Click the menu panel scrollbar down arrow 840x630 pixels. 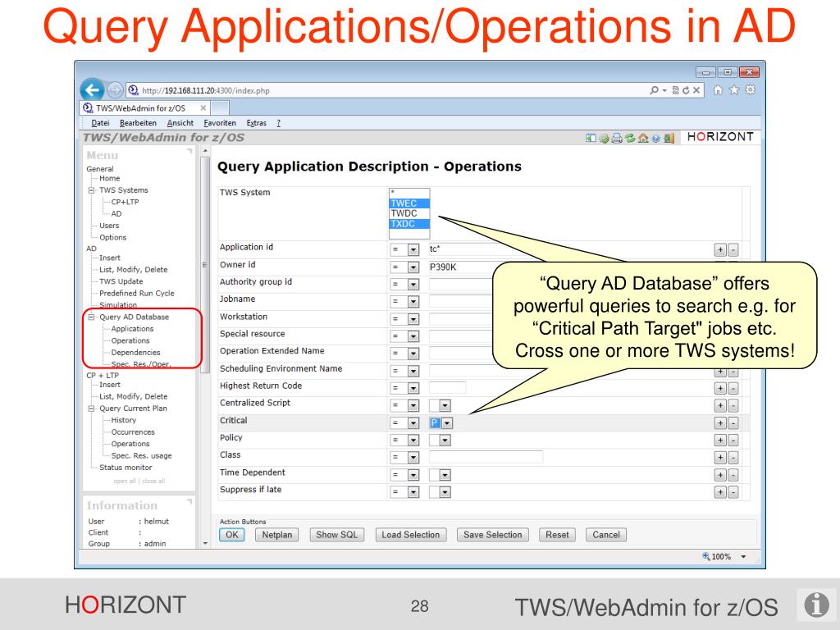tap(204, 543)
